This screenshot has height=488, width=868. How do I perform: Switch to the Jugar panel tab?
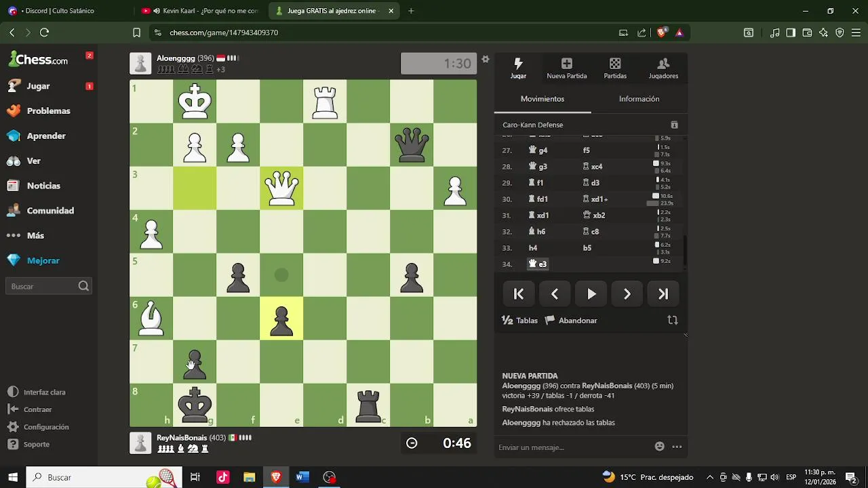coord(518,68)
